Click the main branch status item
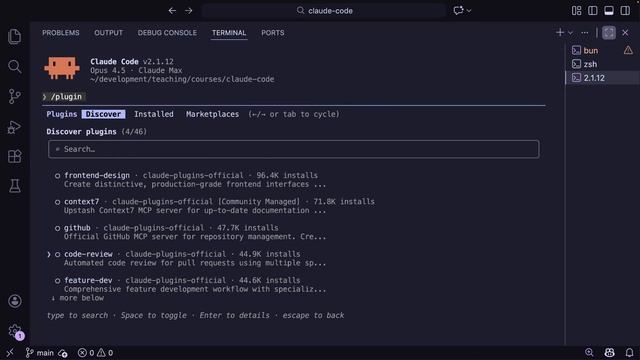Image resolution: width=640 pixels, height=360 pixels. point(40,353)
